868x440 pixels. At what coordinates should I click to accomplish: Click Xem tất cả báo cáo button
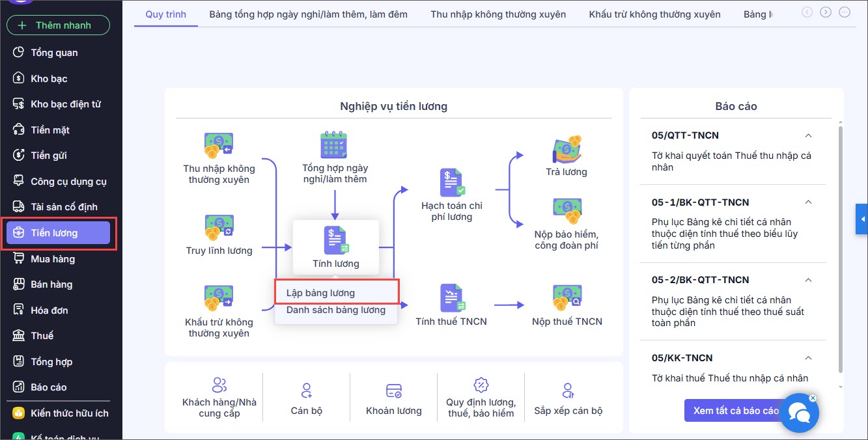point(736,411)
